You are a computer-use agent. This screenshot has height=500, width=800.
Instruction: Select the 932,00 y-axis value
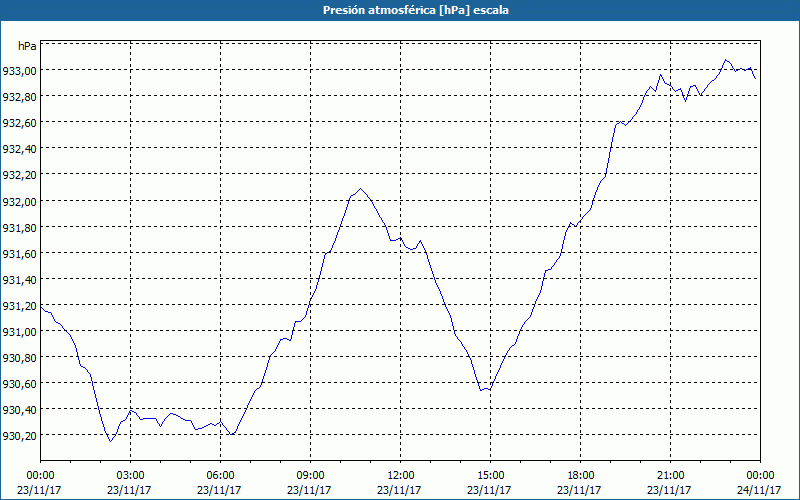tap(19, 201)
